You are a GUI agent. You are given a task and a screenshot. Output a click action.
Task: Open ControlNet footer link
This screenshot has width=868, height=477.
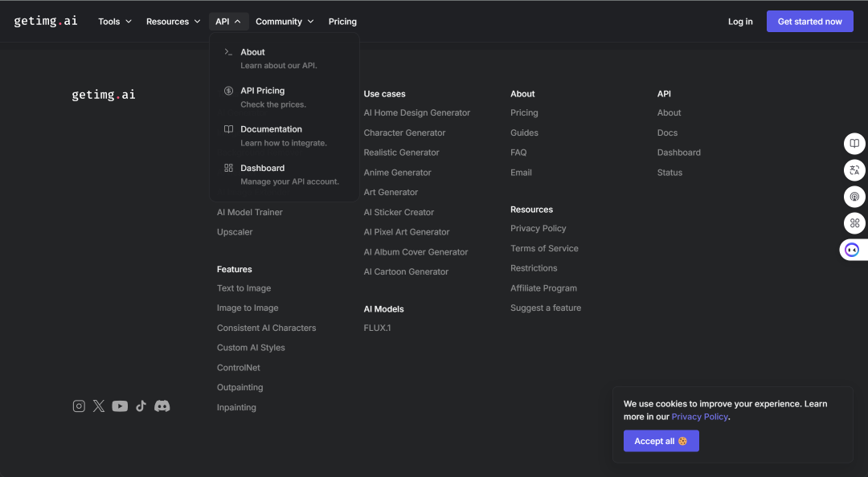coord(239,368)
